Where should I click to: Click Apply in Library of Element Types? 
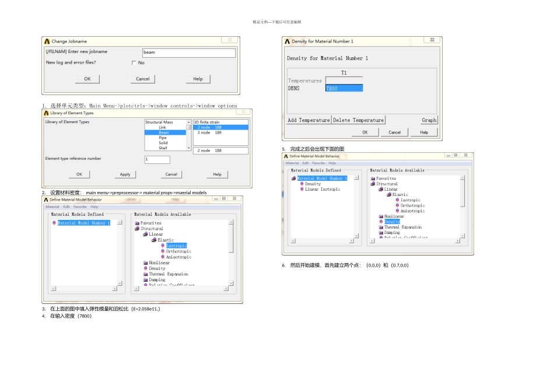coord(125,174)
